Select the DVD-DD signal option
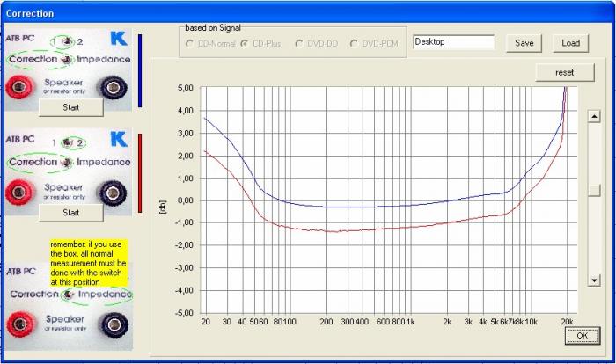616x364 pixels. pyautogui.click(x=300, y=43)
